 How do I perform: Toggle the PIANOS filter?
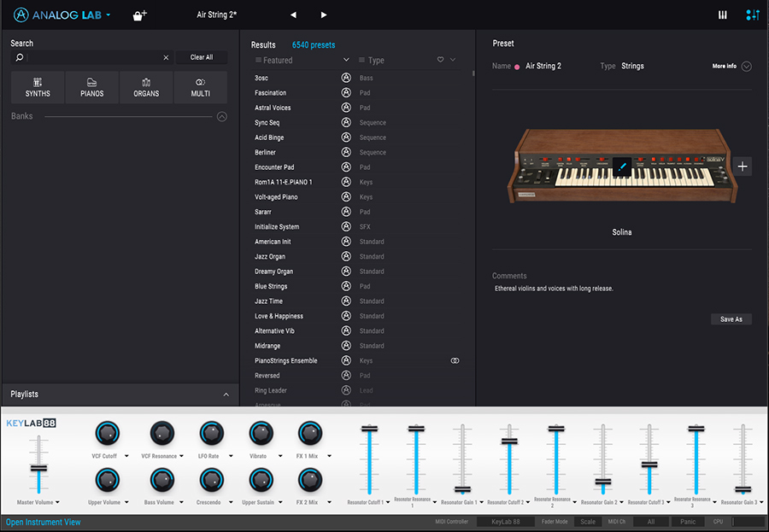[92, 87]
